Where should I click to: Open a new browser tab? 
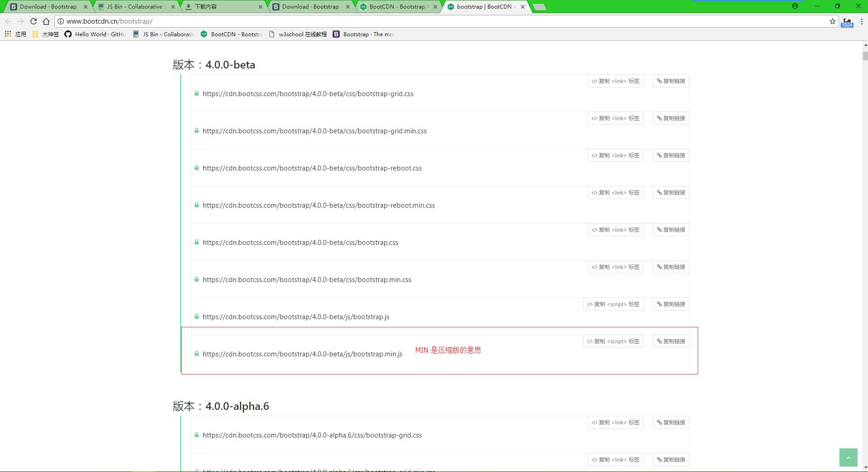point(539,7)
